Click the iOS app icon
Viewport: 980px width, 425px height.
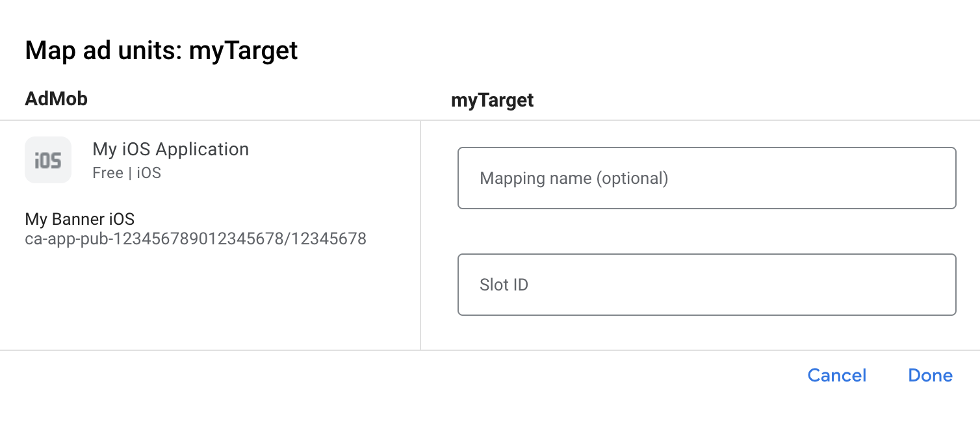[48, 160]
